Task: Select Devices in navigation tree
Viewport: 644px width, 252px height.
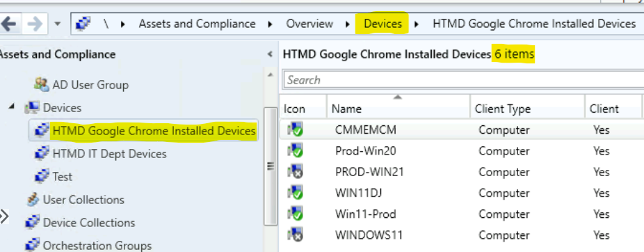Action: 62,108
